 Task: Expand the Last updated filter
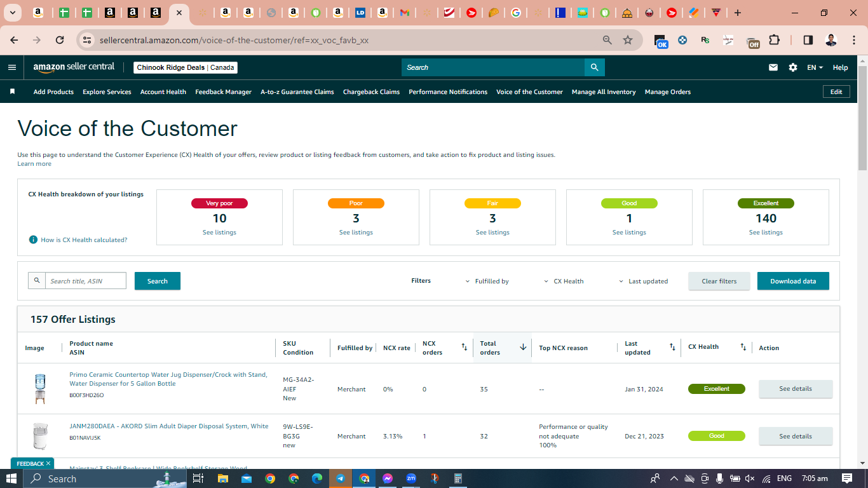tap(644, 281)
